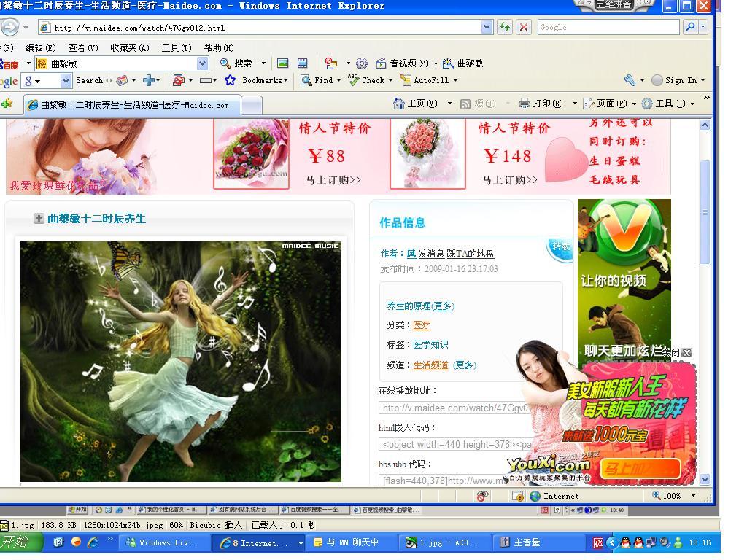Screen dimensions: 747x560
Task: Click the Stop loading button
Action: coord(523,27)
